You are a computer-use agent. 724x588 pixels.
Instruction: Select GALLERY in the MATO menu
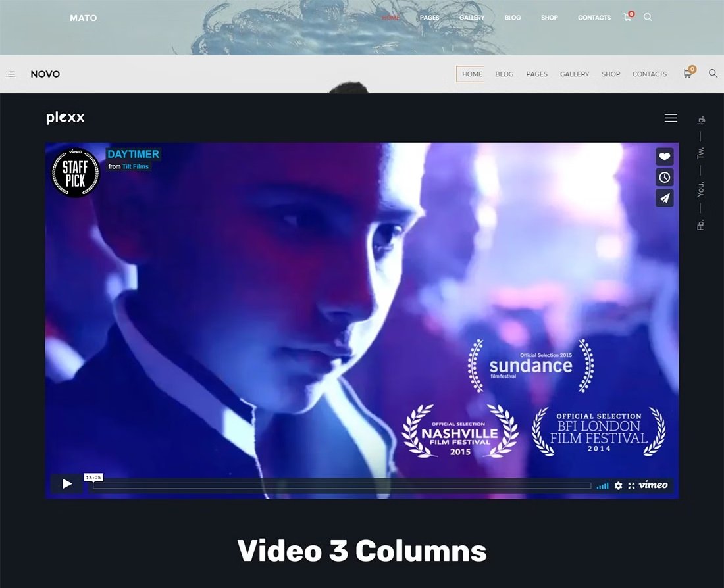click(x=472, y=18)
